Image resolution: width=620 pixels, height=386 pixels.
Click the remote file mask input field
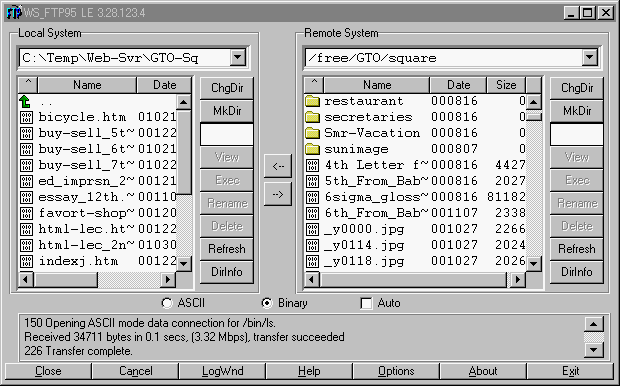(x=577, y=134)
